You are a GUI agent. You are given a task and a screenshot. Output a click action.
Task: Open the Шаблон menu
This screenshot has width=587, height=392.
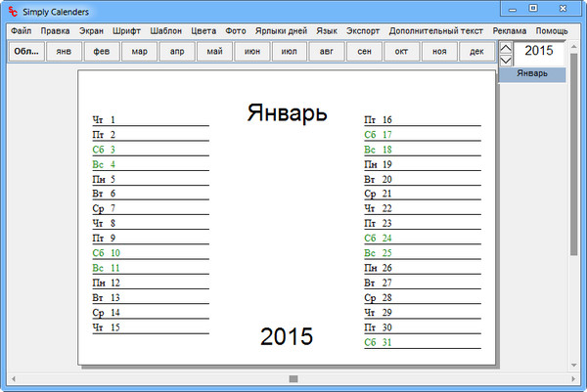click(164, 31)
